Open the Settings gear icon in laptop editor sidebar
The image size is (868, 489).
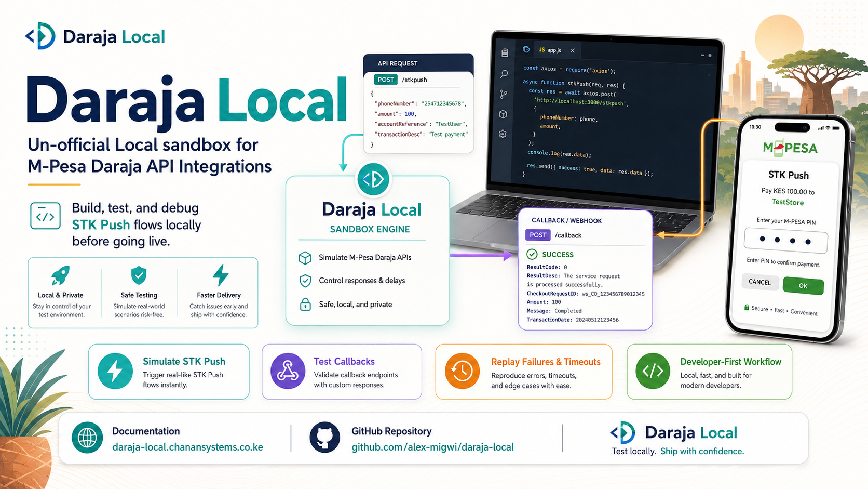(x=503, y=134)
